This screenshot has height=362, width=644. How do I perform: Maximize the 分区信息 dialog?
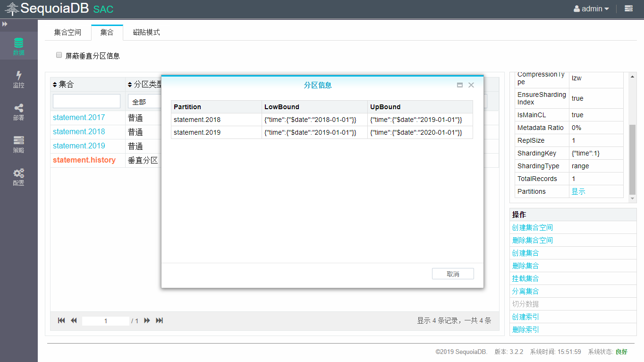[x=460, y=85]
